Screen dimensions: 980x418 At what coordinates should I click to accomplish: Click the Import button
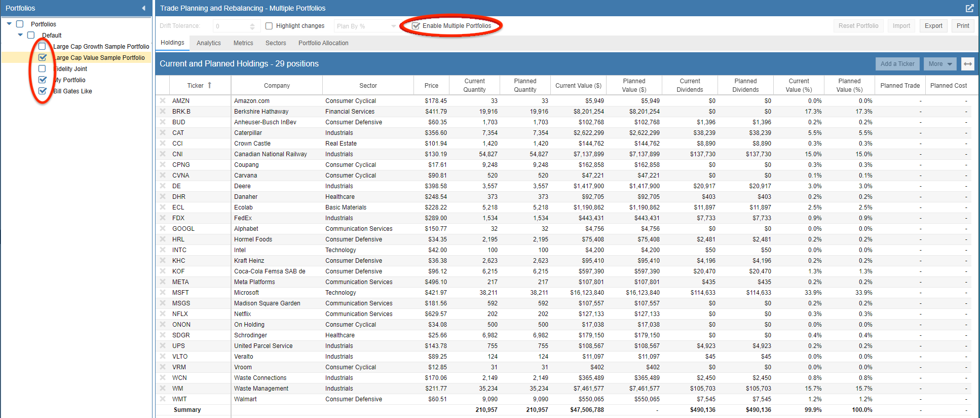[x=901, y=26]
